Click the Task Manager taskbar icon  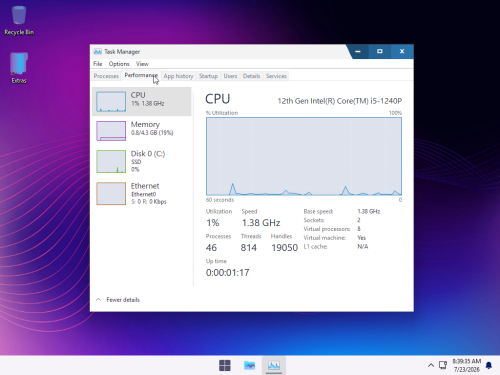tap(274, 365)
